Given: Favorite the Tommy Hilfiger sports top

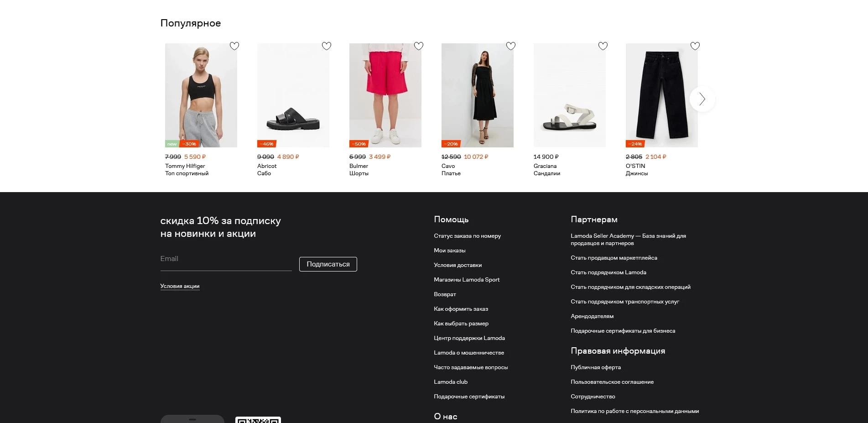Looking at the screenshot, I should tap(234, 46).
